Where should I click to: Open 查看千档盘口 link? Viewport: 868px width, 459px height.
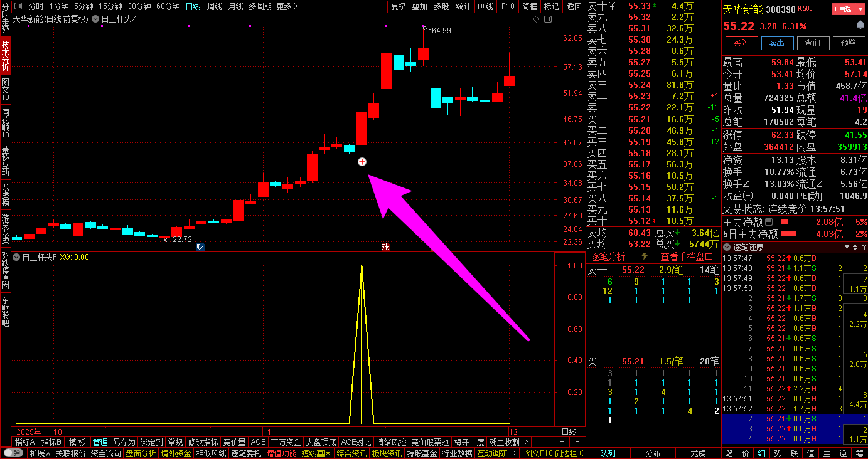[x=686, y=256]
